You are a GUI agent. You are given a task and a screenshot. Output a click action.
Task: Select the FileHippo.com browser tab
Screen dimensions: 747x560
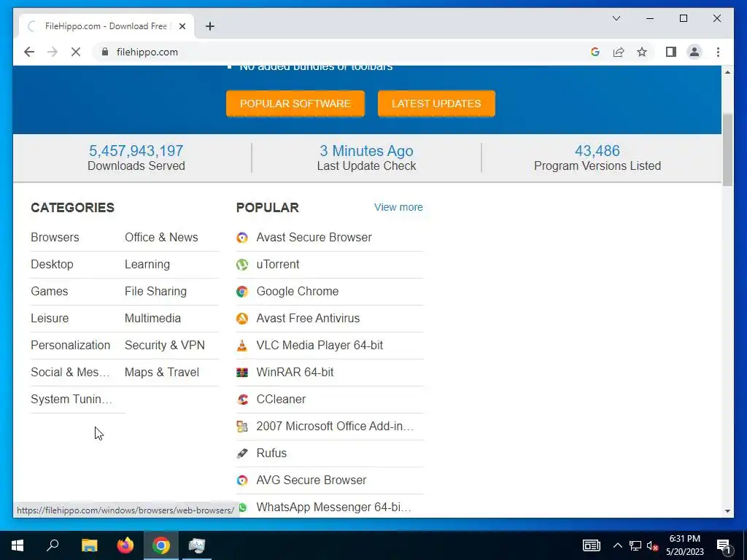tap(106, 26)
